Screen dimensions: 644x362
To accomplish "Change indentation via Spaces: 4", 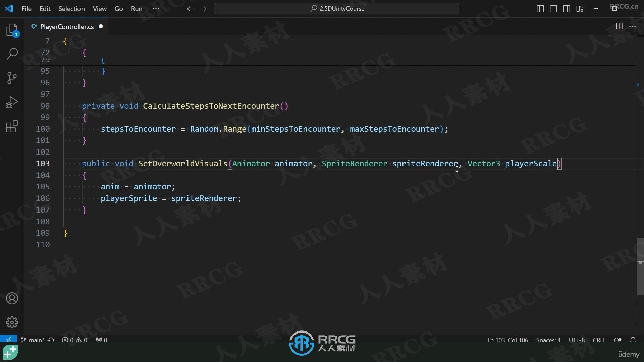I will pyautogui.click(x=548, y=340).
